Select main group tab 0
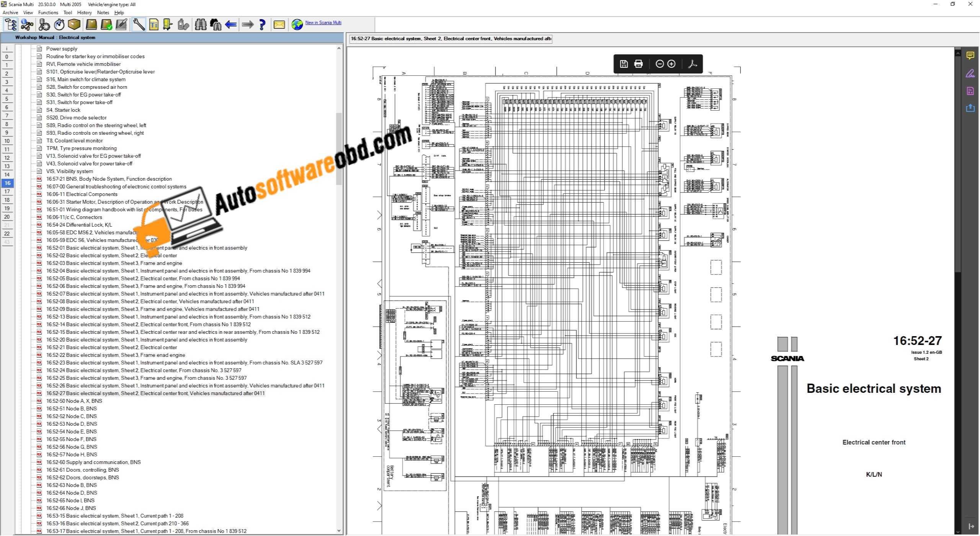The height and width of the screenshot is (536, 980). coord(7,57)
